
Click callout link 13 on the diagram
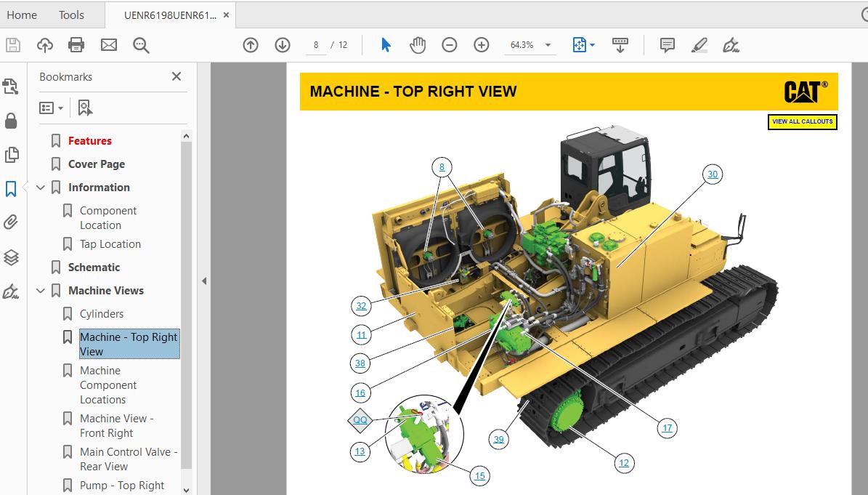[360, 451]
